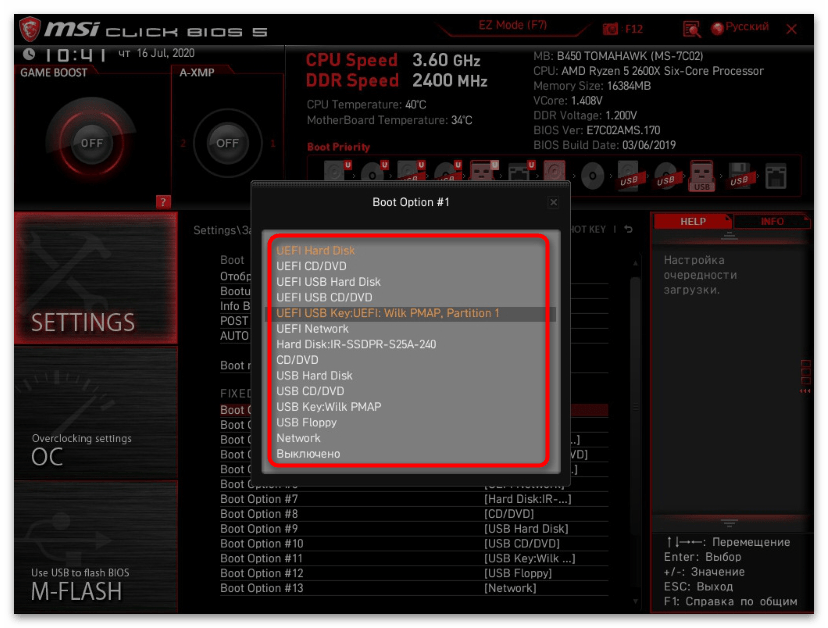This screenshot has width=828, height=628.
Task: Select the last network icon in Boot Priority
Action: pos(775,177)
